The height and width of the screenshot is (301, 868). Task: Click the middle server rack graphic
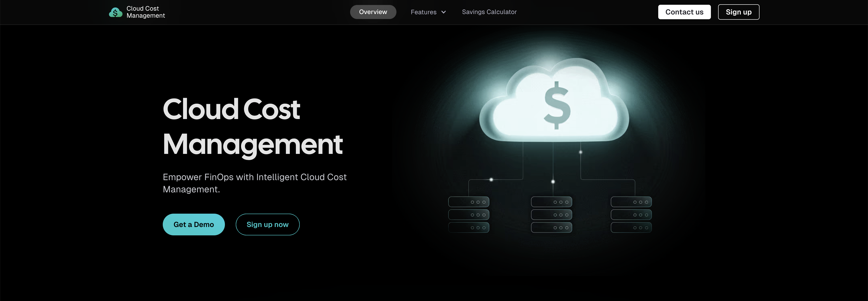[x=551, y=215]
